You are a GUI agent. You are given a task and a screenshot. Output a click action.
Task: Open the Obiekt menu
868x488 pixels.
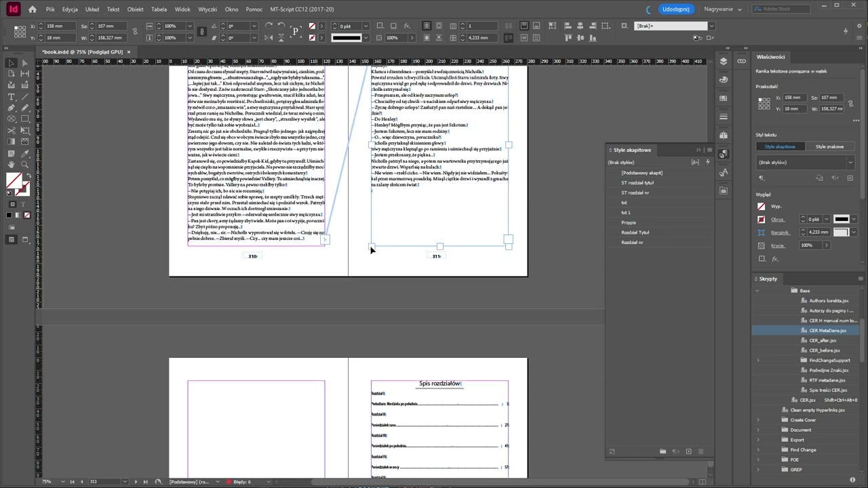coord(135,9)
